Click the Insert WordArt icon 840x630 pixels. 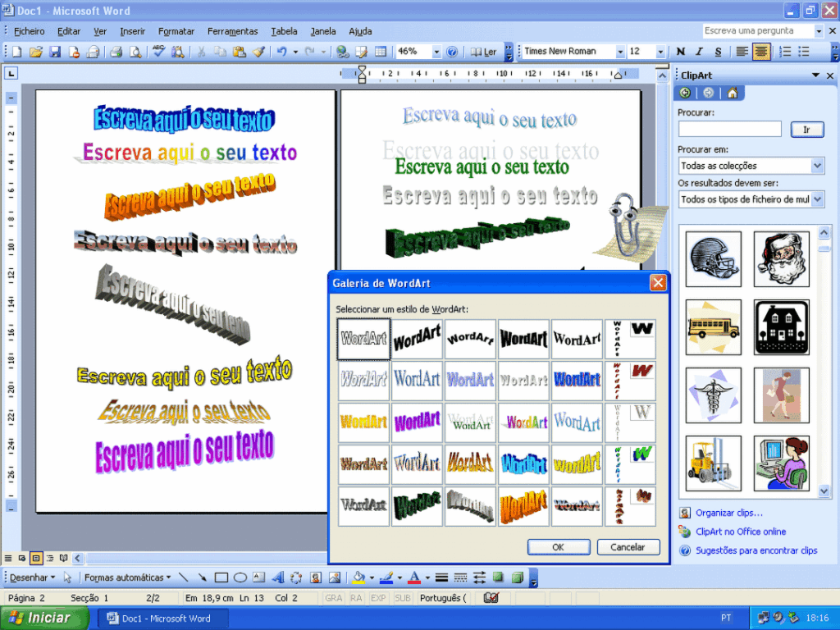[277, 577]
